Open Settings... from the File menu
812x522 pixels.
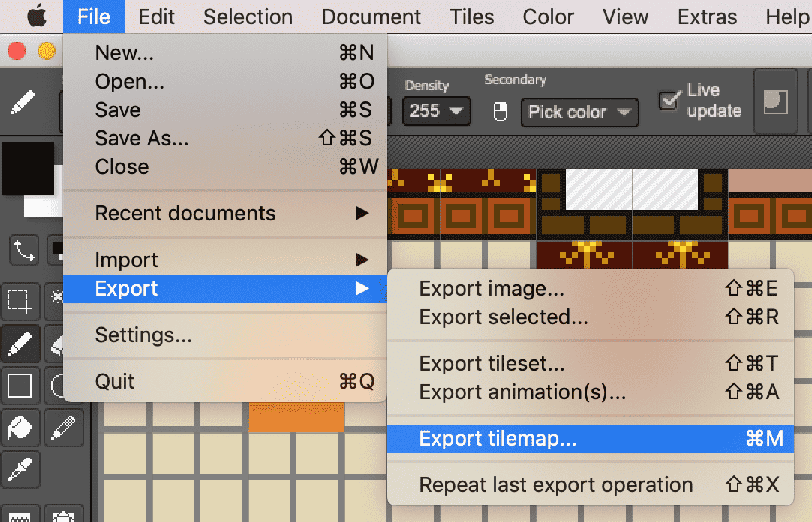143,334
